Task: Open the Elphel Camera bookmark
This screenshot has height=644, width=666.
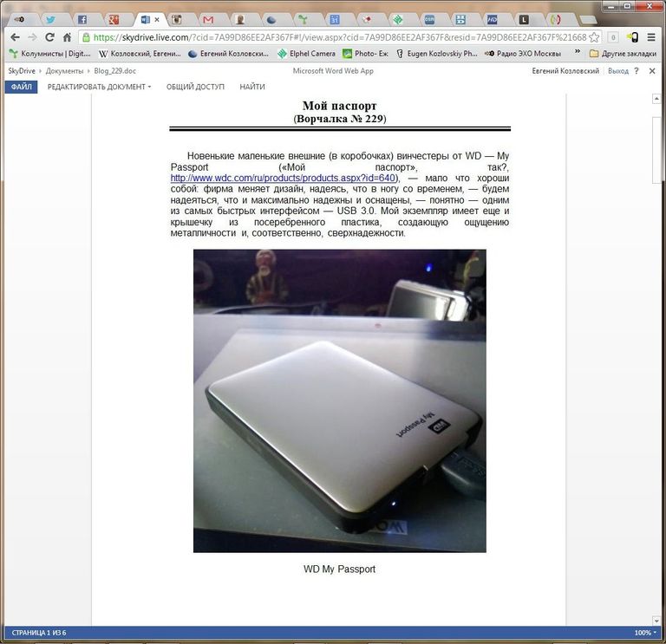Action: [306, 54]
